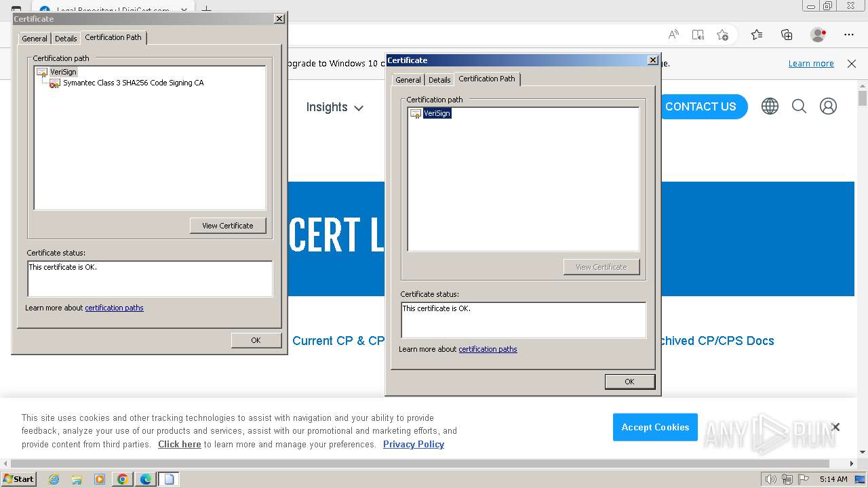The image size is (868, 488).
Task: Click the DigiCert account user icon
Action: tap(828, 106)
